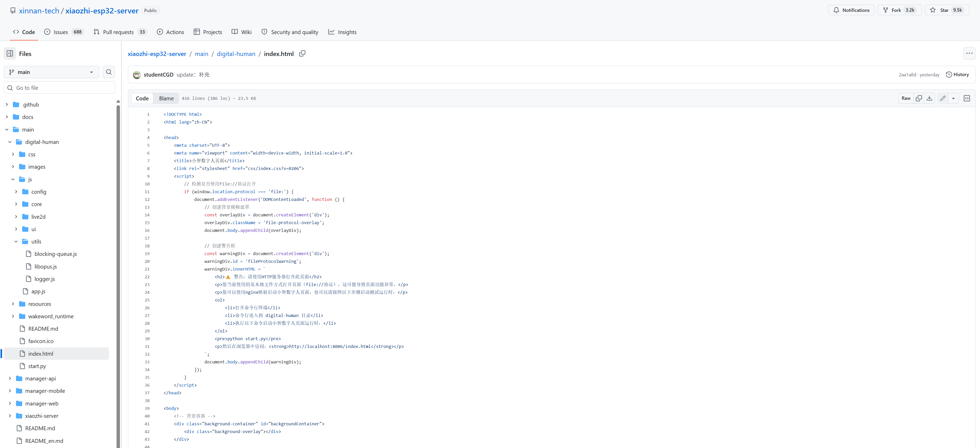Open the Wiki tab
The image size is (980, 448).
(x=242, y=32)
